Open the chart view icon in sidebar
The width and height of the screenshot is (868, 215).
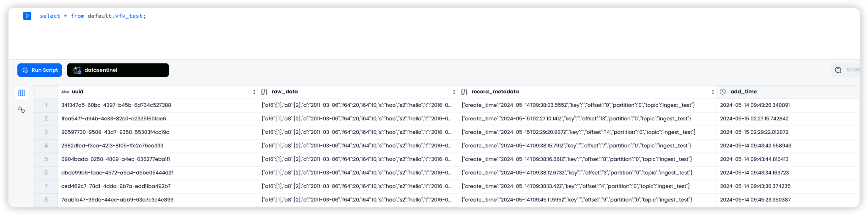click(x=22, y=110)
